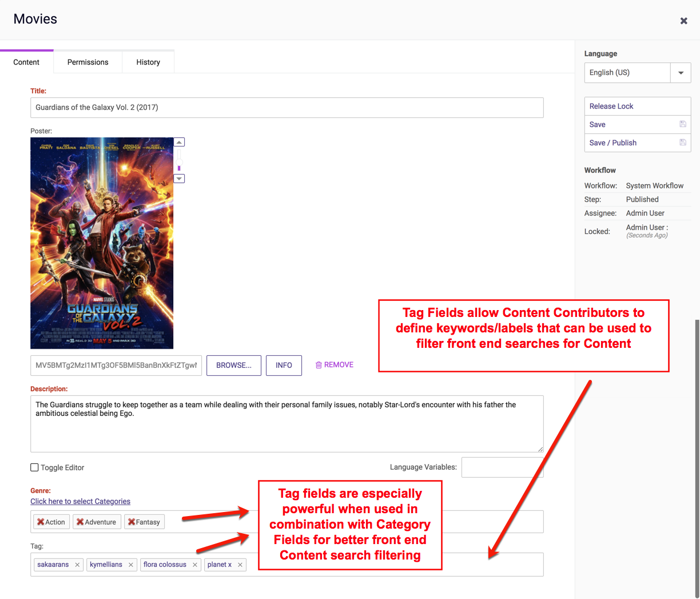Click the vertical scrollbar of the dialog
Screen dimensions: 700x599
pyautogui.click(x=697, y=458)
